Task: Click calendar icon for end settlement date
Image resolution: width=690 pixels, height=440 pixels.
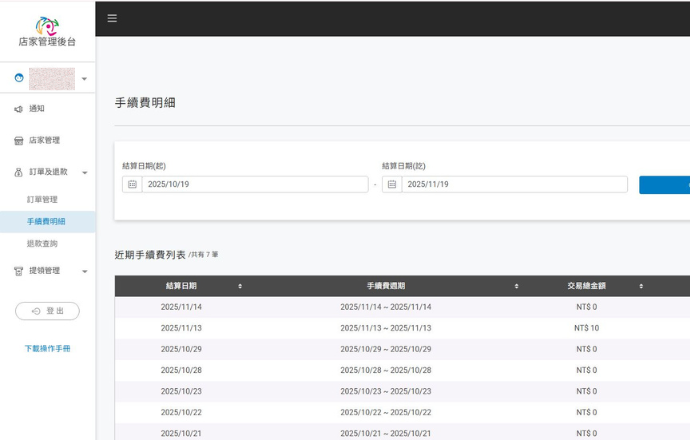Action: click(392, 184)
